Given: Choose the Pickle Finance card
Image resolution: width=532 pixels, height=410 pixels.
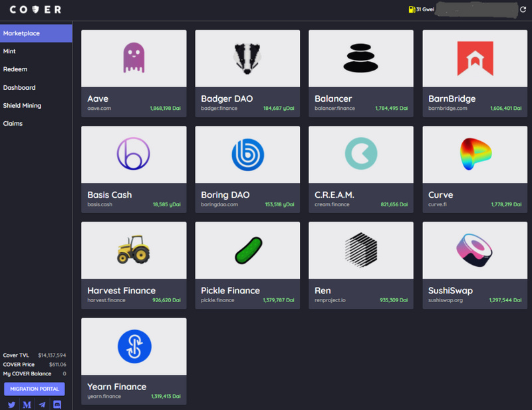Looking at the screenshot, I should [247, 266].
